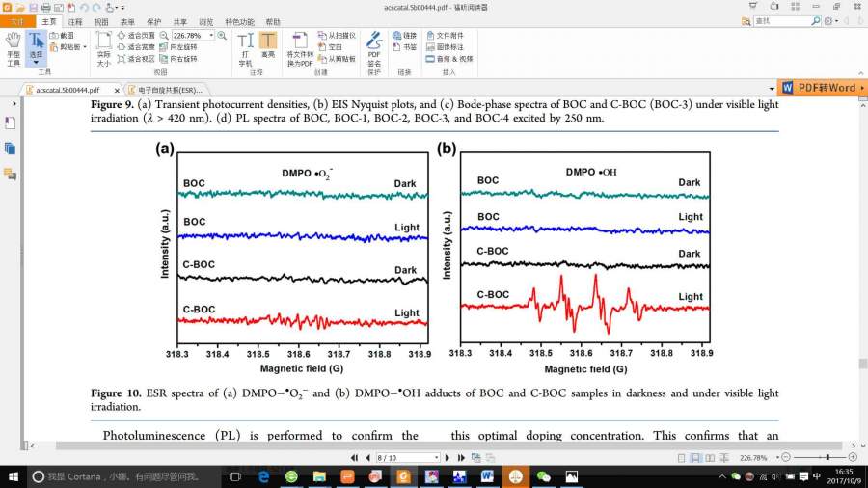Switch to the Form (表单) ribbon tab

[127, 22]
